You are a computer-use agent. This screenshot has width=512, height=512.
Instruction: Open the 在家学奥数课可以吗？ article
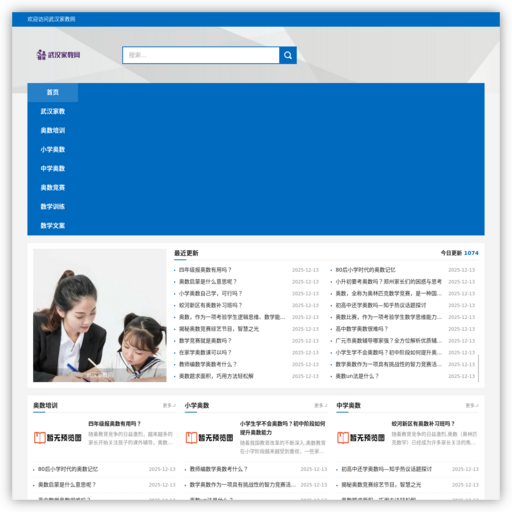coord(205,352)
